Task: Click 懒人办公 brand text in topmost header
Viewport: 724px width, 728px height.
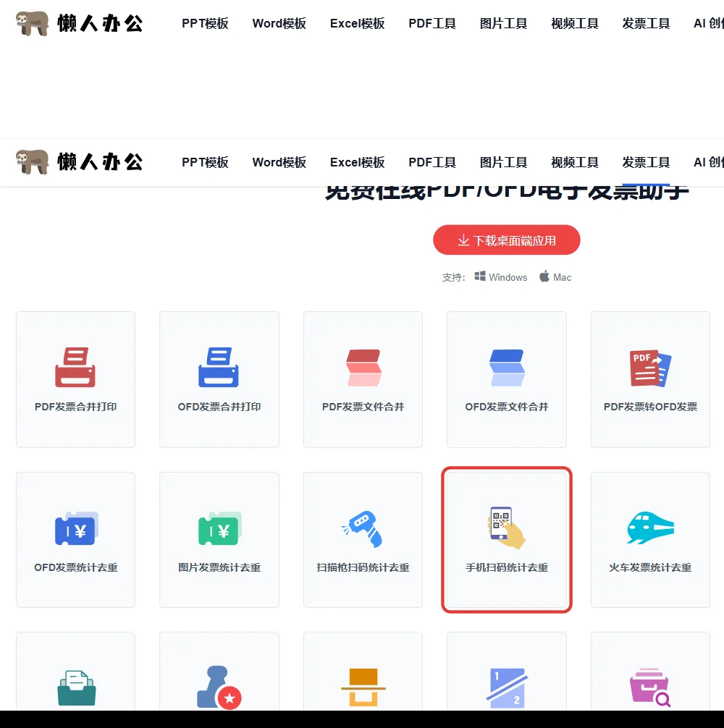Action: click(x=100, y=23)
